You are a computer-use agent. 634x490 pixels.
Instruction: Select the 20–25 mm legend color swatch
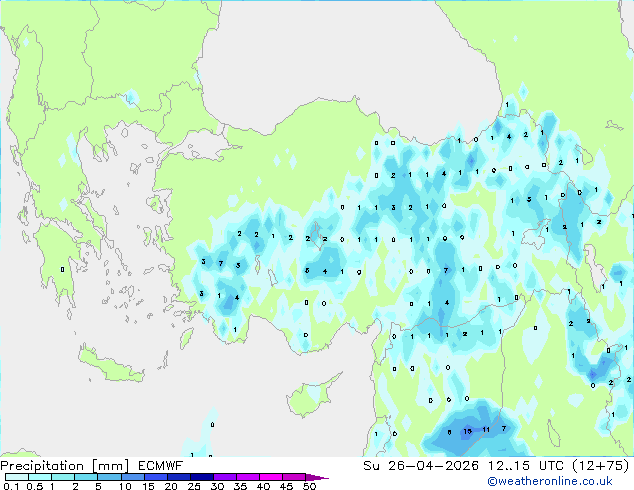click(179, 477)
